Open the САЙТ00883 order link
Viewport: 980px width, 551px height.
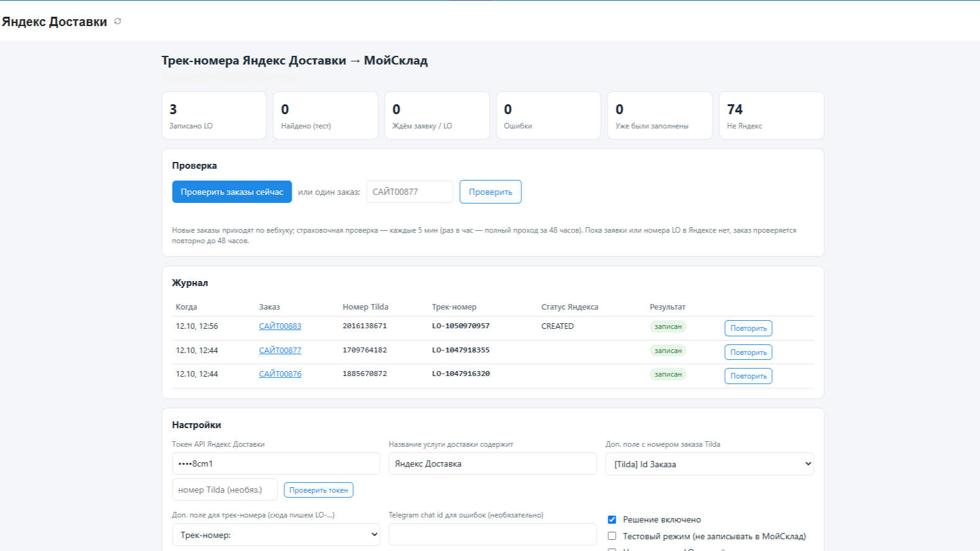pyautogui.click(x=280, y=326)
